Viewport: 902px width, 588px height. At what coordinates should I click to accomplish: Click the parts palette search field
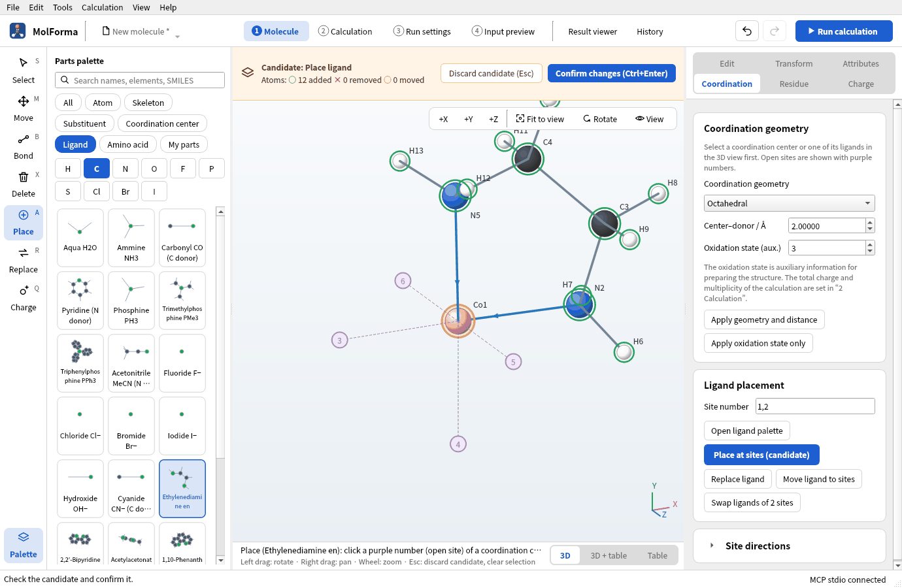click(x=140, y=80)
